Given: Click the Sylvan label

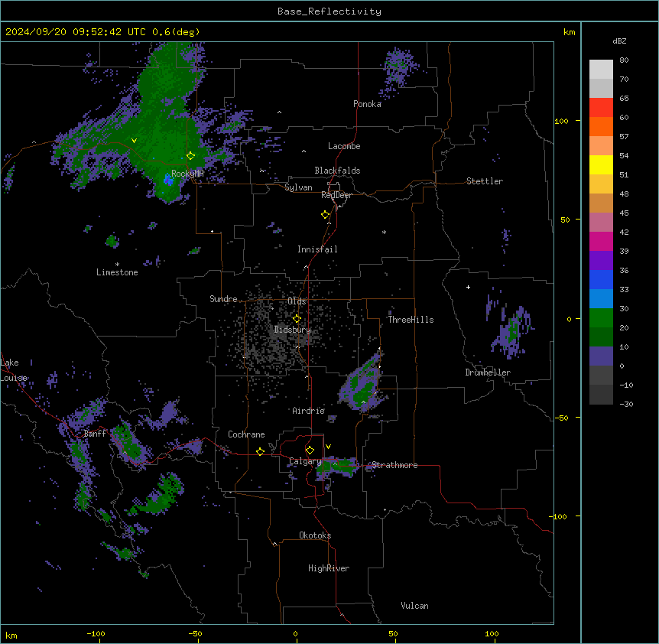Looking at the screenshot, I should pyautogui.click(x=298, y=187).
